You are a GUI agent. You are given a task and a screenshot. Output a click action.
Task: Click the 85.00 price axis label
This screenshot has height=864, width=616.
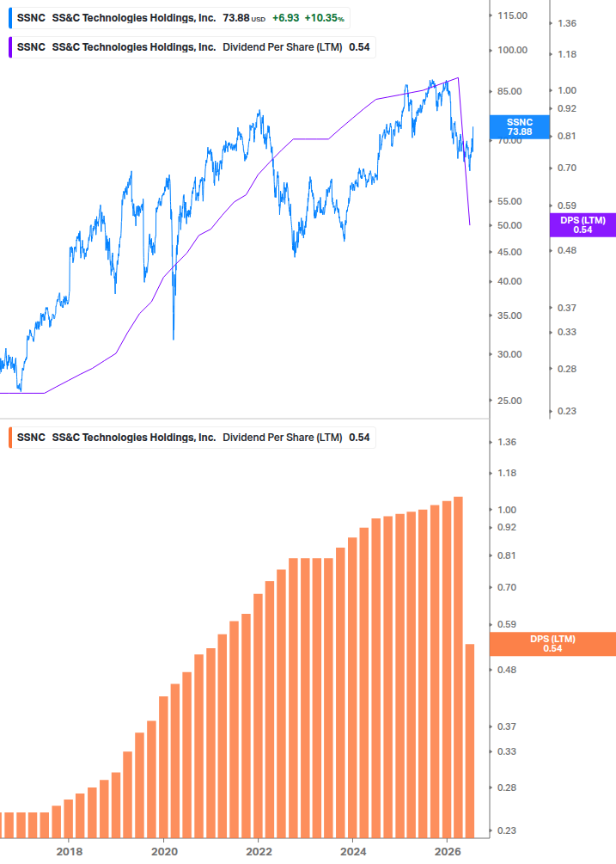pos(509,91)
